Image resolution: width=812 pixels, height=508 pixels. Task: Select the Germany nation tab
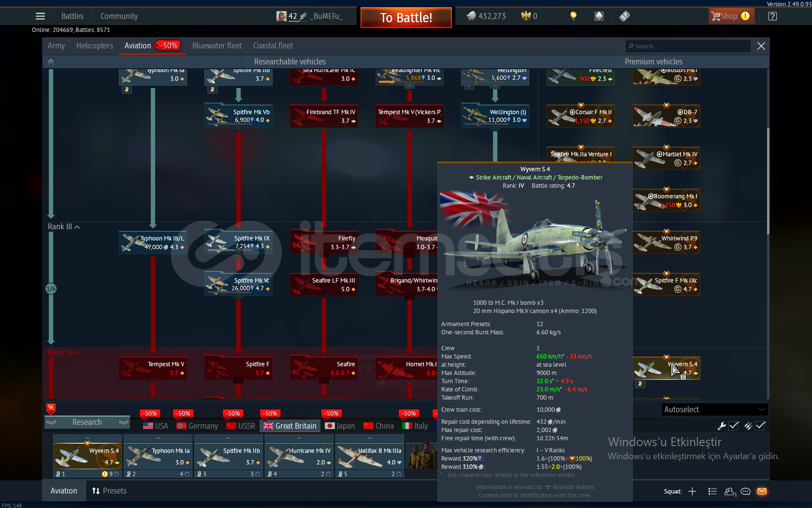tap(197, 426)
